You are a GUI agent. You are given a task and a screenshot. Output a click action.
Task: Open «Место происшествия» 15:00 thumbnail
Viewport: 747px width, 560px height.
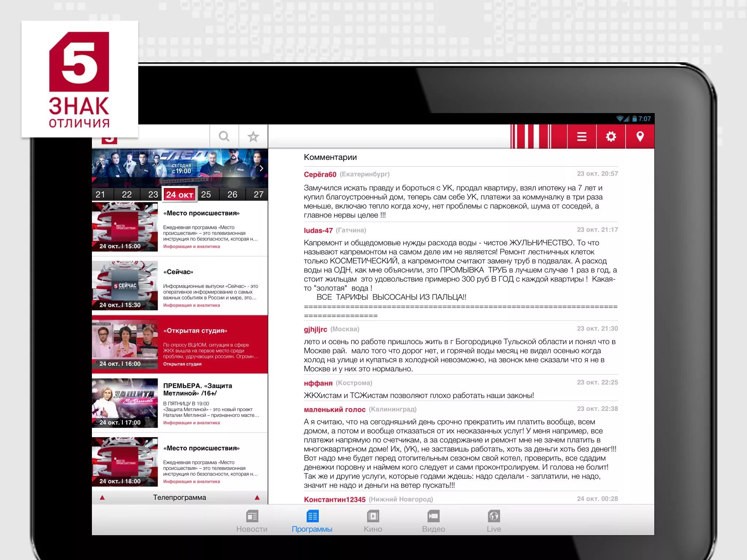(125, 226)
